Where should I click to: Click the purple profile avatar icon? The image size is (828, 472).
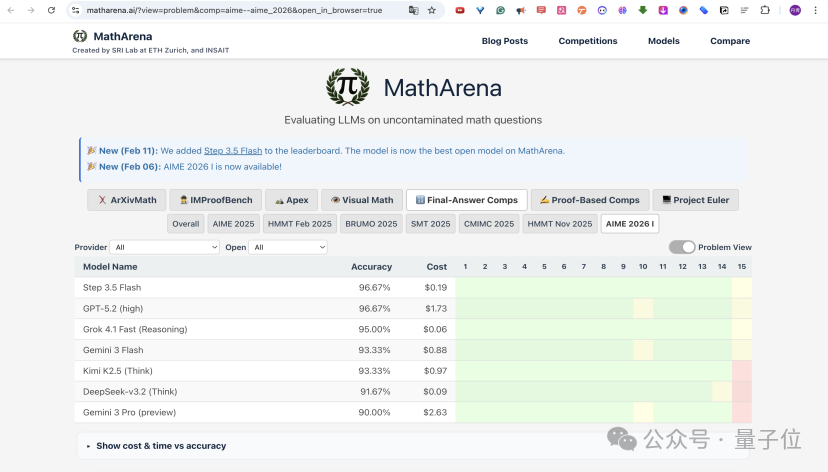[x=795, y=10]
